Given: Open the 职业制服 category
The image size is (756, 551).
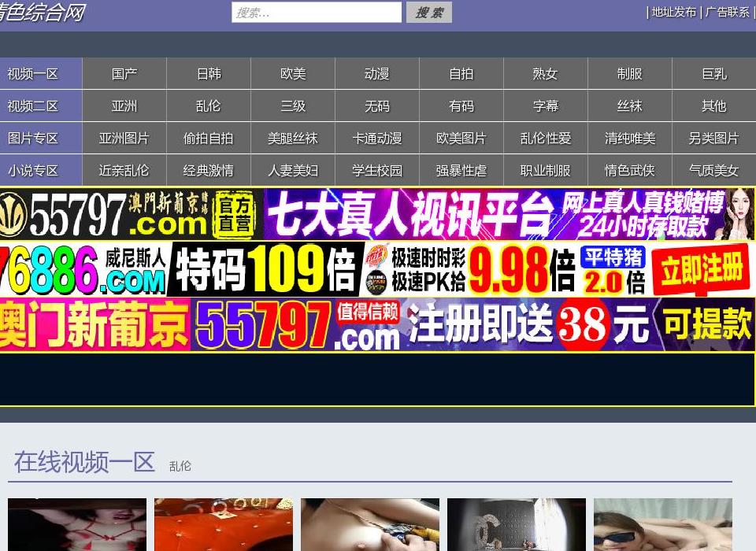Looking at the screenshot, I should [x=546, y=170].
